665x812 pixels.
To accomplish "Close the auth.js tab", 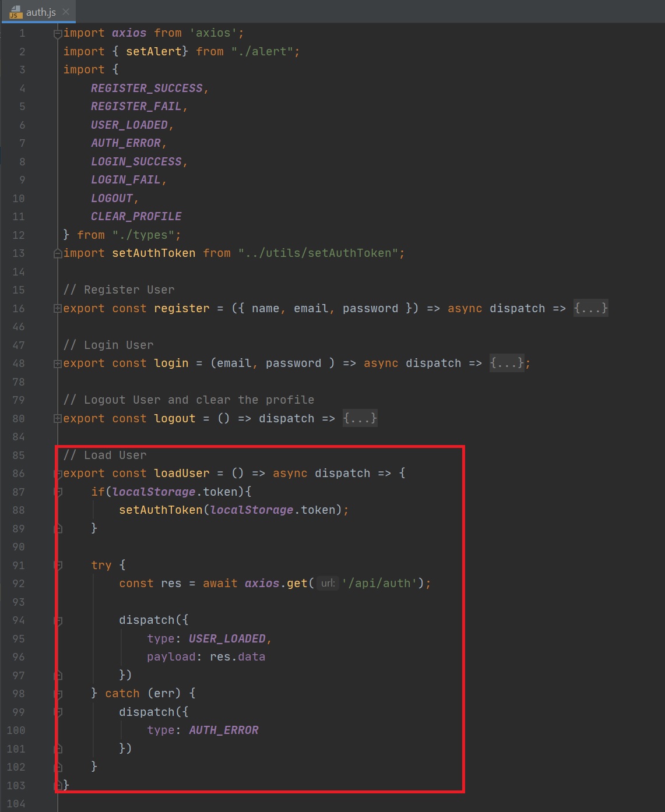I will coord(66,12).
